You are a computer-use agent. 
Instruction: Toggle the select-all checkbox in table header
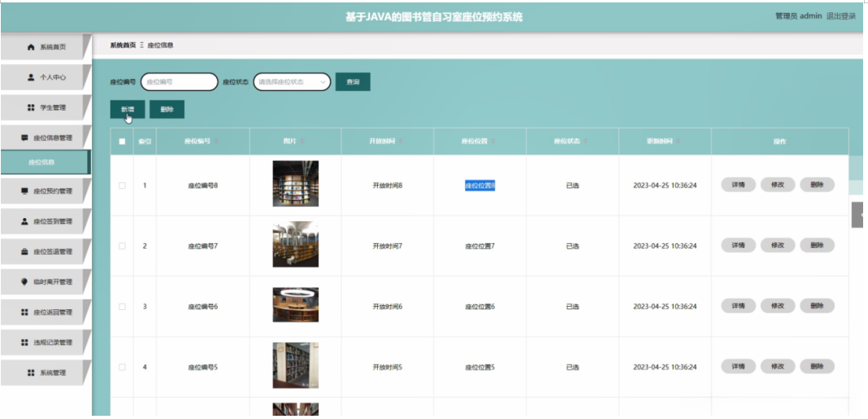pyautogui.click(x=123, y=142)
